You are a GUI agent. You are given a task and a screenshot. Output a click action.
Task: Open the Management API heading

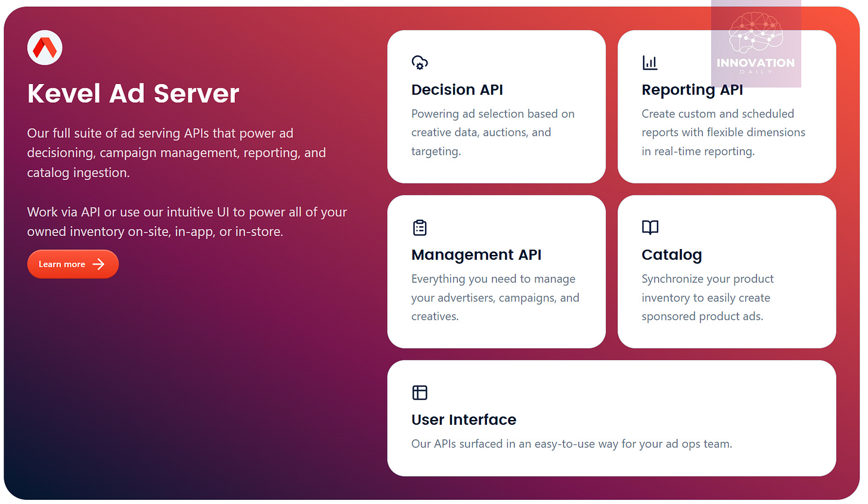point(476,255)
